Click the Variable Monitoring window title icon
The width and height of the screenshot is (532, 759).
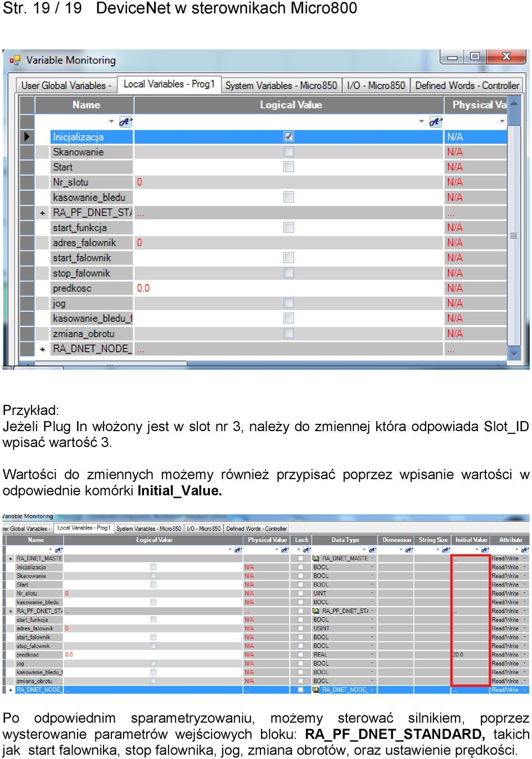coord(15,60)
